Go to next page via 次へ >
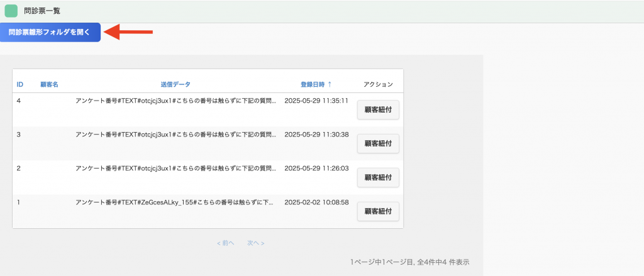The image size is (644, 276). coord(255,243)
